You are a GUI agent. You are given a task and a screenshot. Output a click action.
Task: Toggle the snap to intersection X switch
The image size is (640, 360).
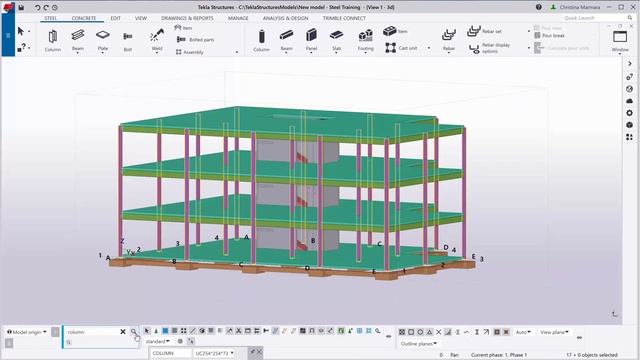pyautogui.click(x=438, y=332)
